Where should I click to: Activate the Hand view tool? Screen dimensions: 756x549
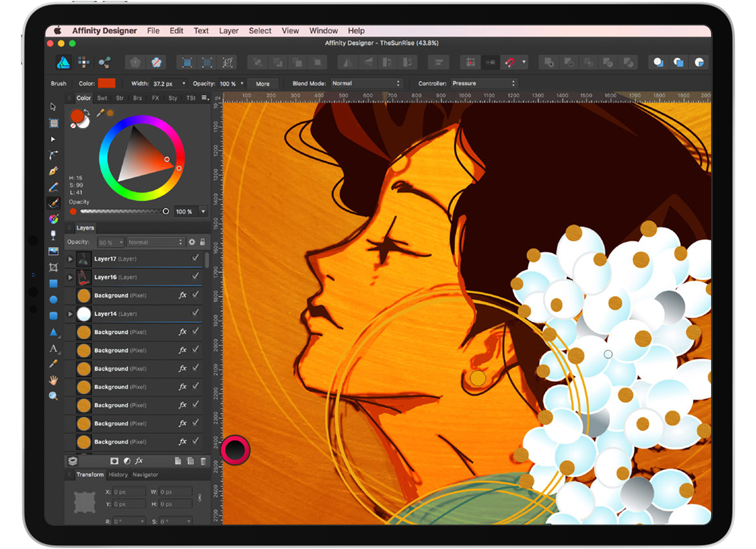[x=53, y=380]
